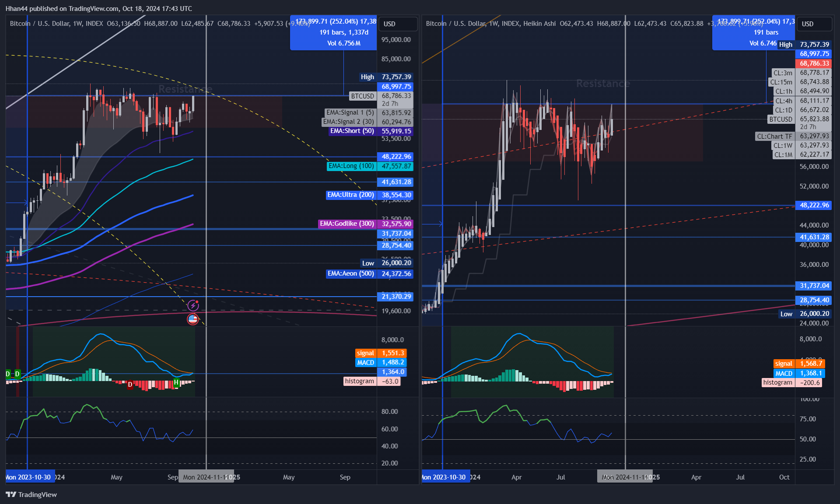Select the EMA:Signal 2 (30) price label
The image size is (840, 504).
click(367, 122)
